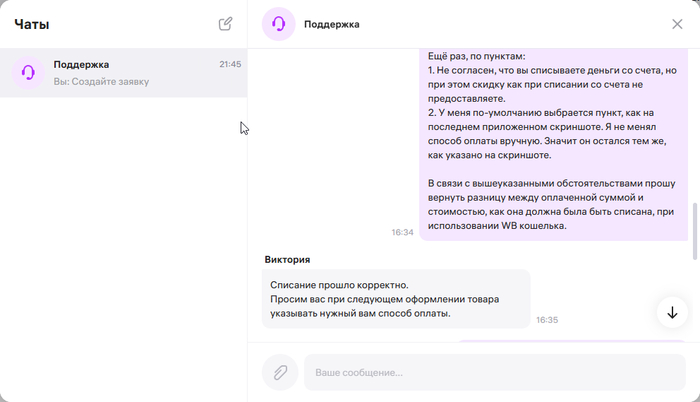Click the Поддержка title in chat header

[331, 24]
